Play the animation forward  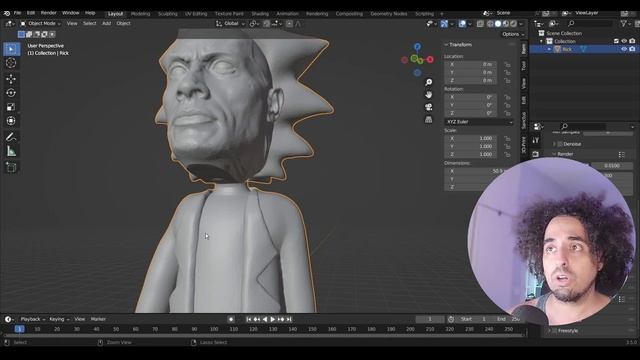(x=273, y=319)
